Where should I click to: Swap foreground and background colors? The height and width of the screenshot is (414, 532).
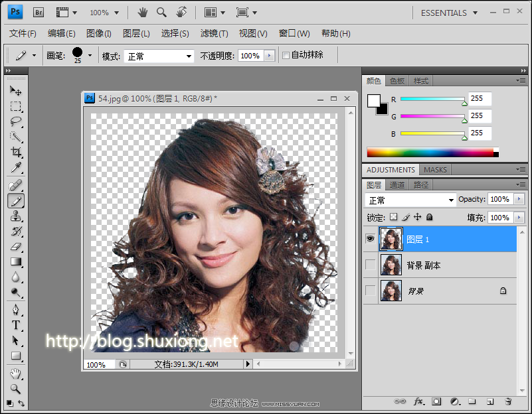click(21, 403)
